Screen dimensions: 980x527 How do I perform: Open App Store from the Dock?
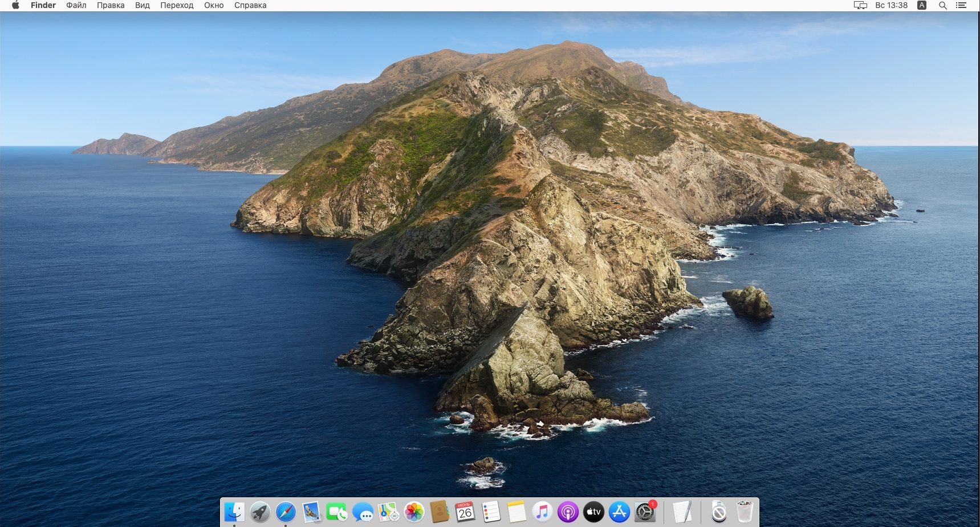pyautogui.click(x=619, y=512)
